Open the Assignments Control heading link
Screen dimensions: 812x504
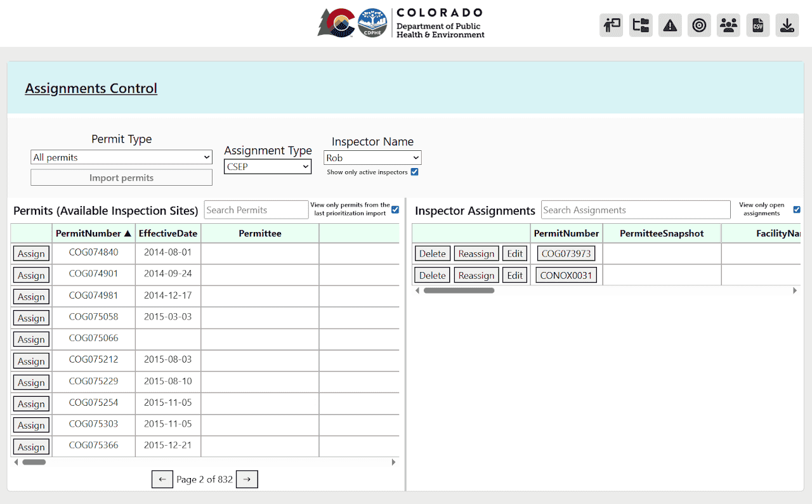point(91,88)
